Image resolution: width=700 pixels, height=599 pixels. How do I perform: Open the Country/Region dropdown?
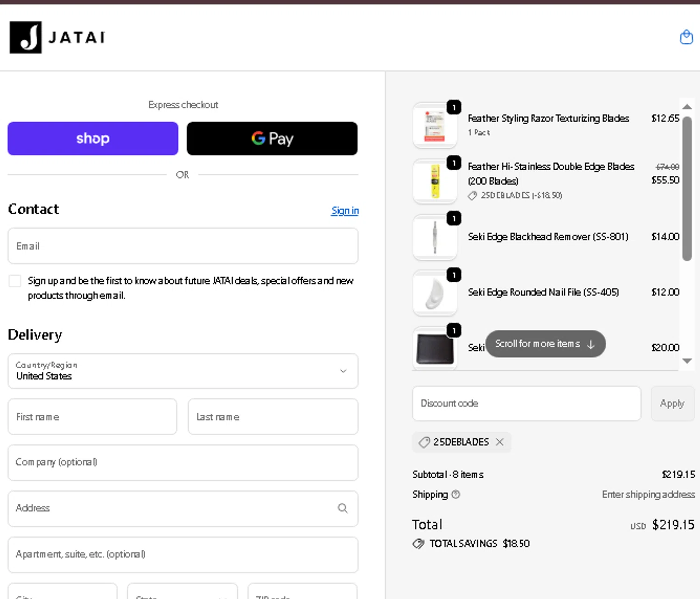tap(183, 371)
